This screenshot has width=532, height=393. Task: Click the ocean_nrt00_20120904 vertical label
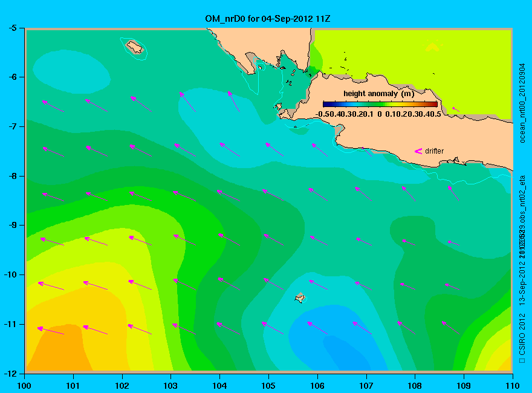pyautogui.click(x=522, y=103)
